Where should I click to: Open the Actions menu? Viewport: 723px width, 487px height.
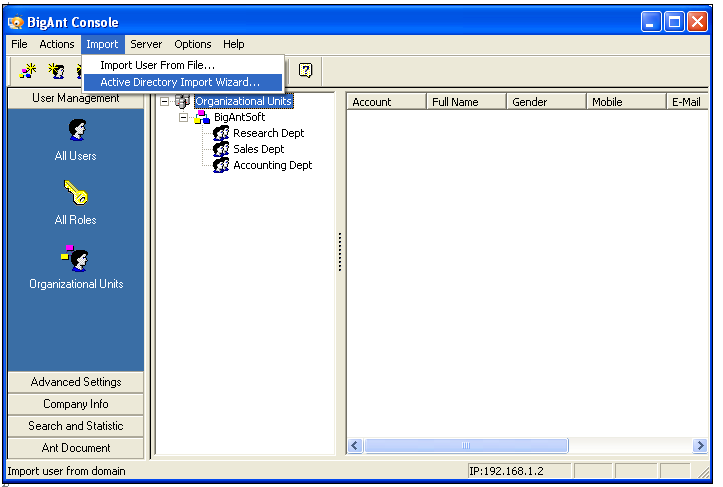point(57,44)
